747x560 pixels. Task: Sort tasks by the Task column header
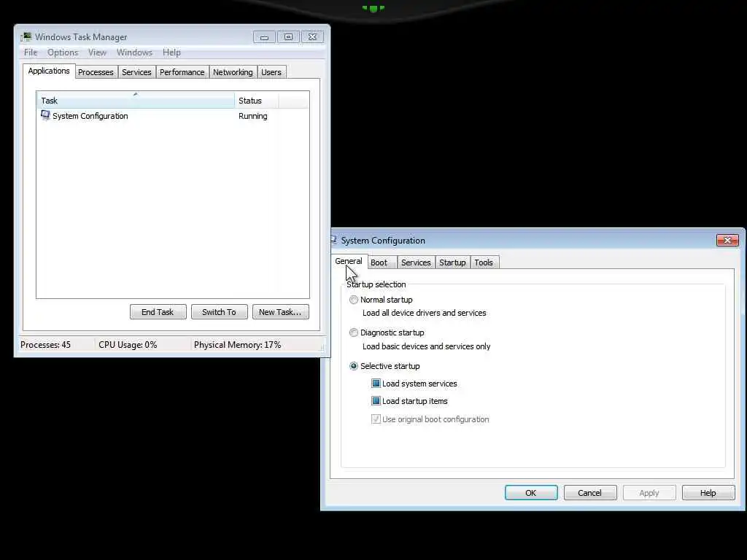pos(135,101)
